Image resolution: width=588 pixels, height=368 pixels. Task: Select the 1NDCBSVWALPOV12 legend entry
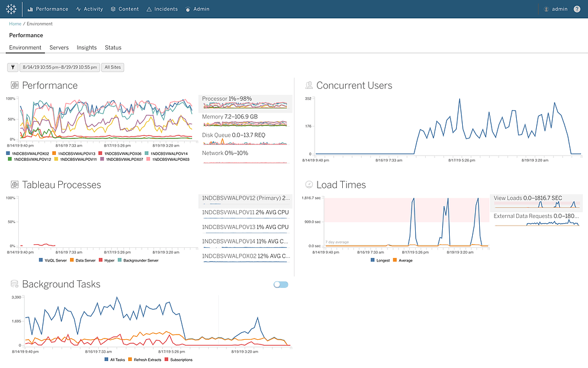pos(29,159)
